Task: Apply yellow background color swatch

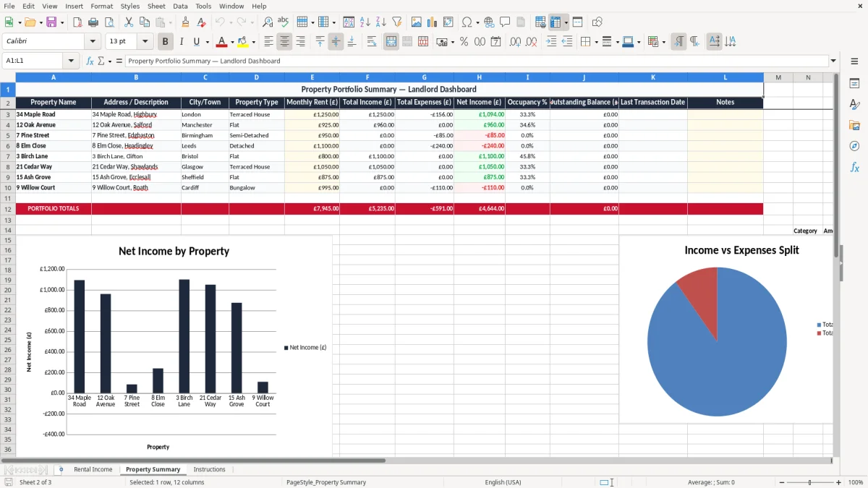Action: pos(243,42)
